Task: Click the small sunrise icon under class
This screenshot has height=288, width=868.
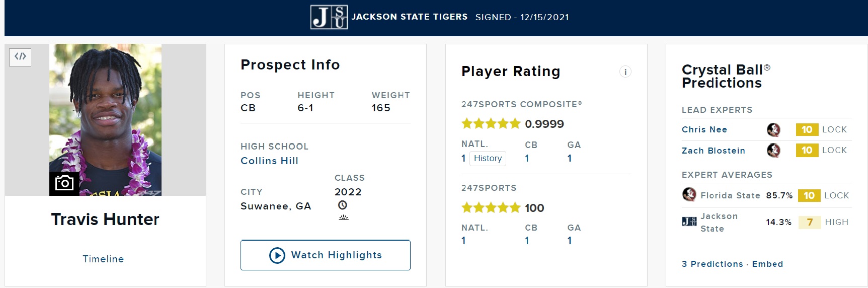Action: [x=344, y=218]
